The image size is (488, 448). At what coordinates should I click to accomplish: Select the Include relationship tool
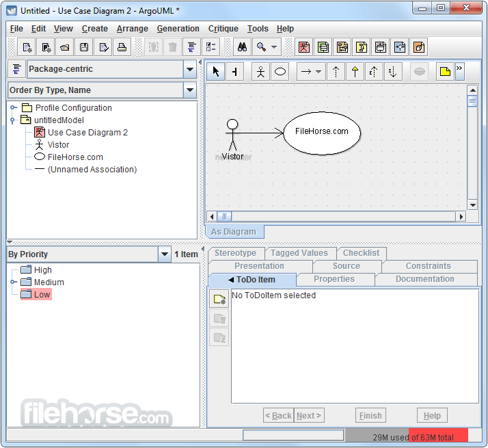coord(393,72)
